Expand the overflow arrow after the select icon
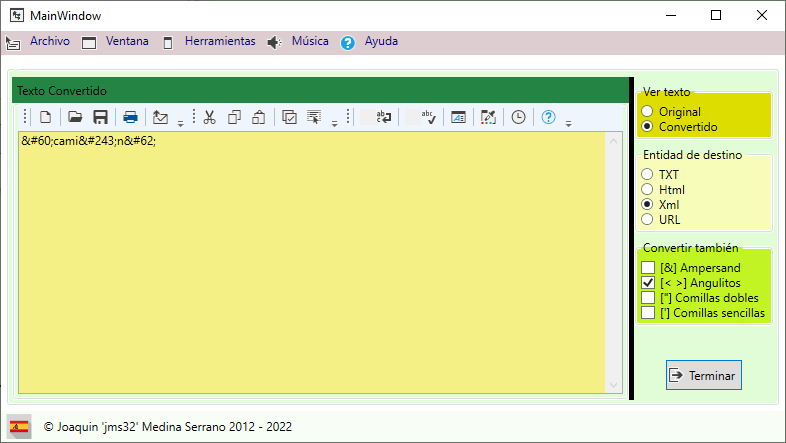This screenshot has height=443, width=786. 334,123
